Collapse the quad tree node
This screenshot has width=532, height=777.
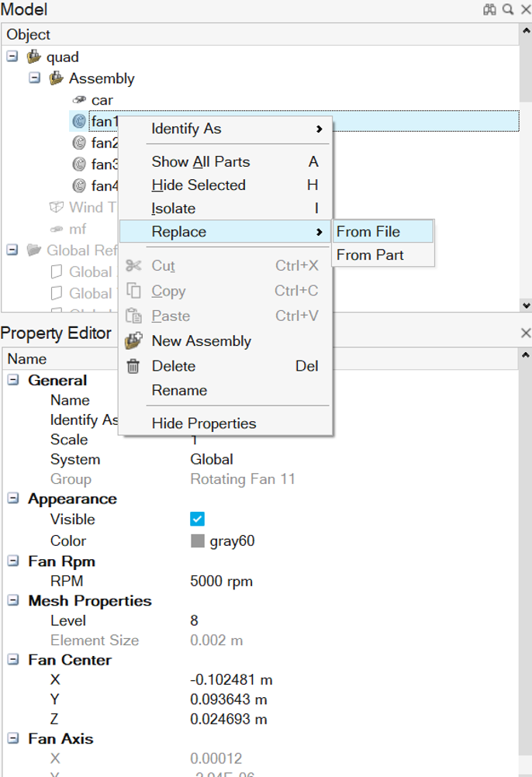[x=12, y=57]
